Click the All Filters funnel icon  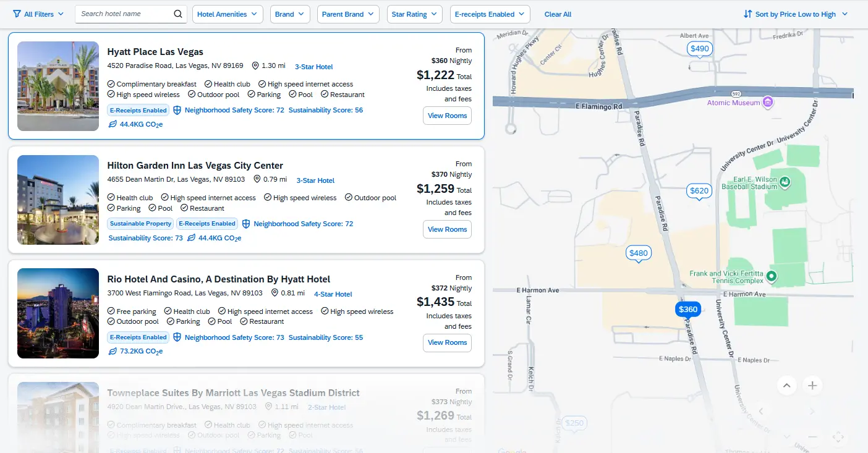coord(17,14)
